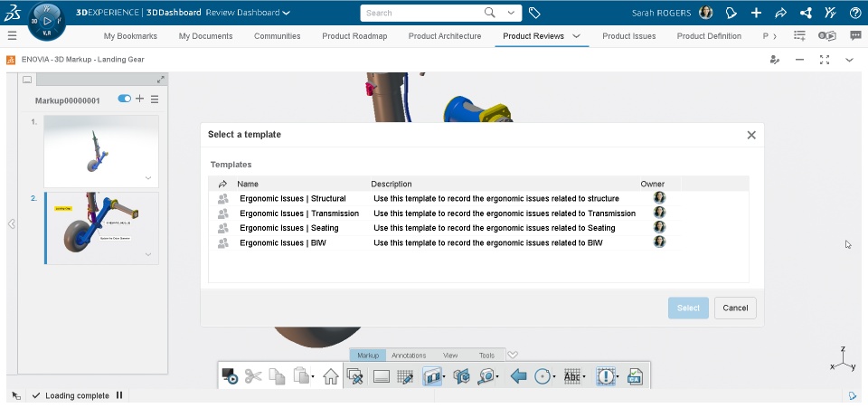868x408 pixels.
Task: Click the magnifier search icon
Action: [489, 13]
